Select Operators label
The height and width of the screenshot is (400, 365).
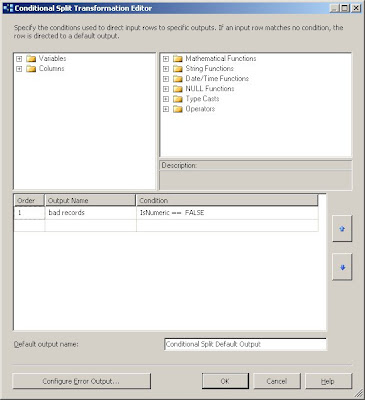(200, 109)
